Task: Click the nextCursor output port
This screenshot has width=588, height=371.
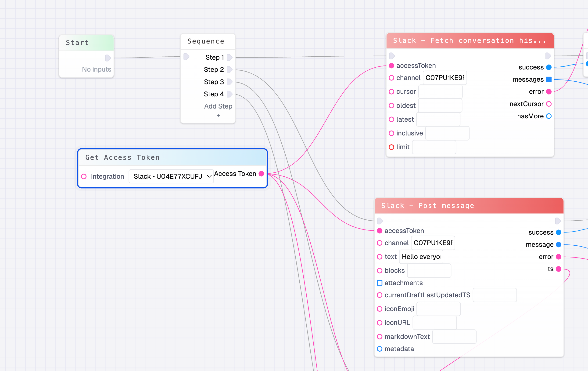Action: point(549,104)
